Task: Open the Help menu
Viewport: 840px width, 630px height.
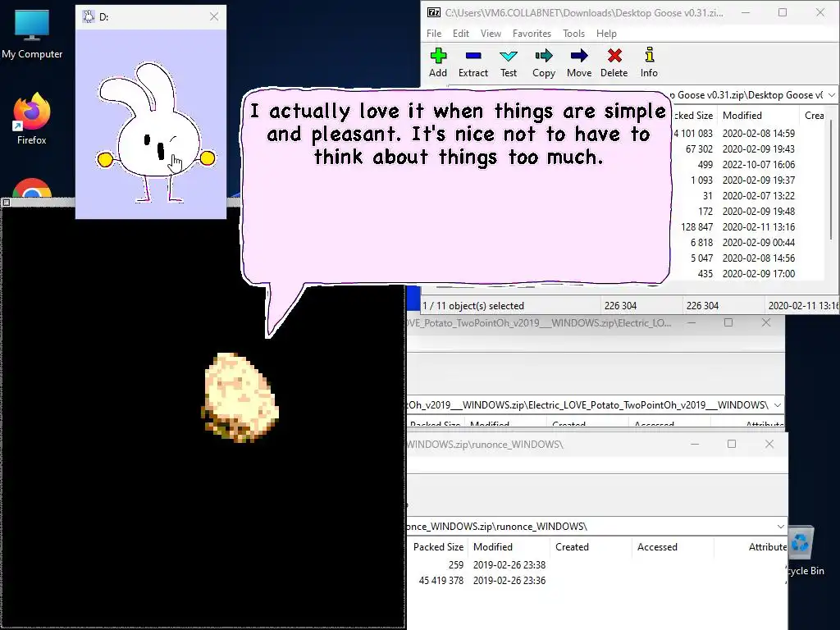Action: point(606,33)
